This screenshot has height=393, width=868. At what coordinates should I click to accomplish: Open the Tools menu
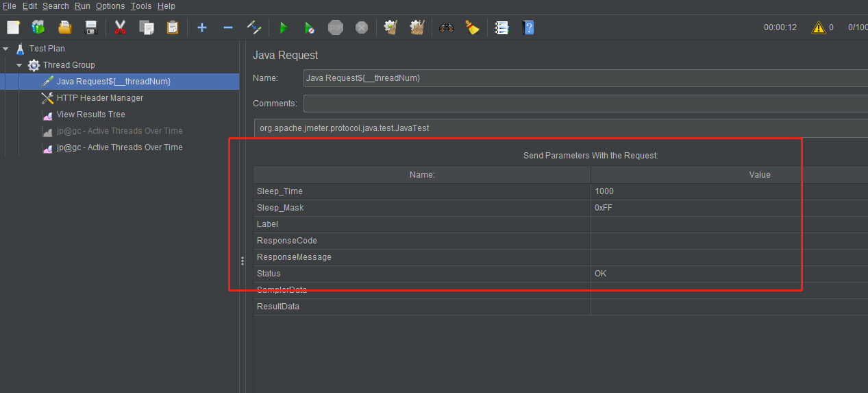141,6
